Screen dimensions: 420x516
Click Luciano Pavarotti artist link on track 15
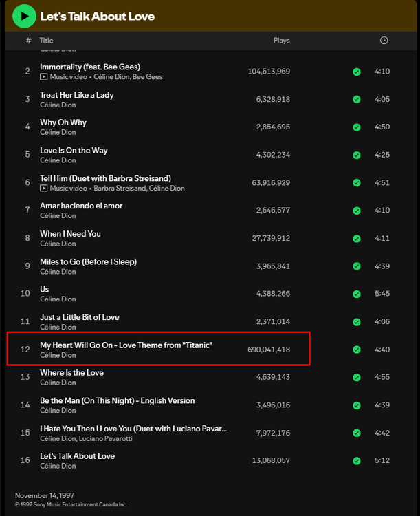coord(106,438)
